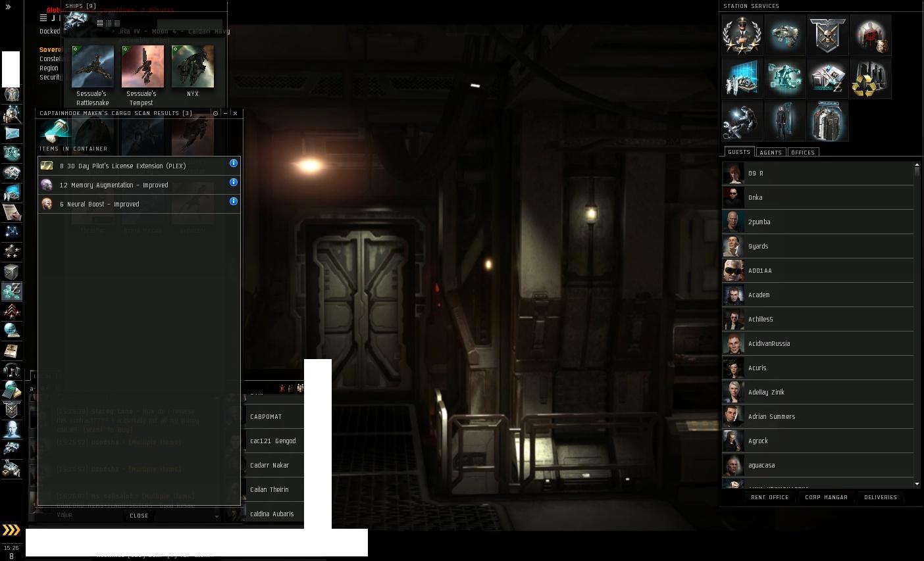Open the calculator icon in the sidebar

click(x=11, y=390)
